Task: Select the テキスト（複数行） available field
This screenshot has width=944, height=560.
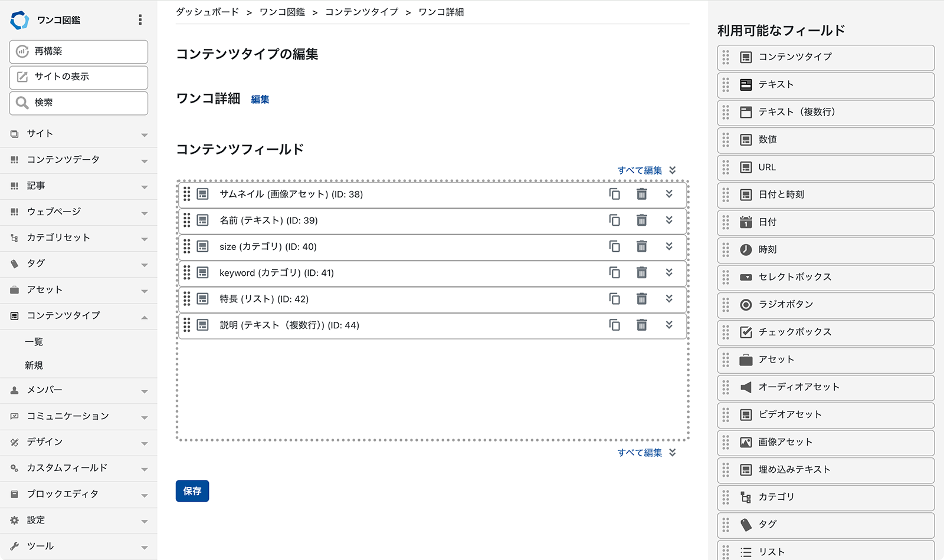Action: (x=826, y=113)
